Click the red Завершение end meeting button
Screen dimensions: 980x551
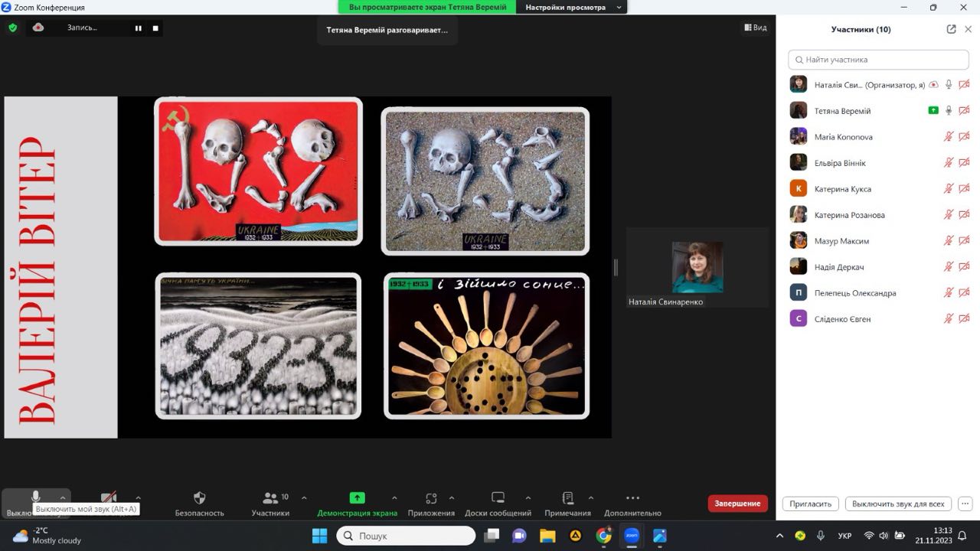point(738,503)
